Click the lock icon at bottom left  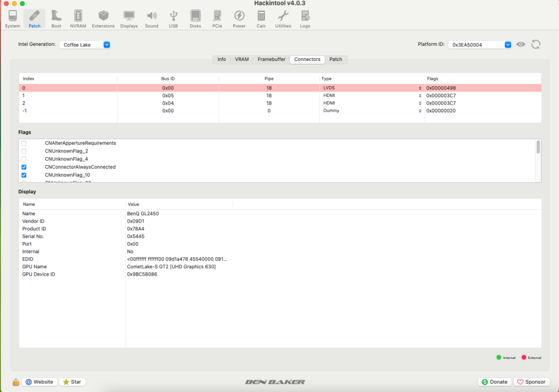tap(16, 382)
